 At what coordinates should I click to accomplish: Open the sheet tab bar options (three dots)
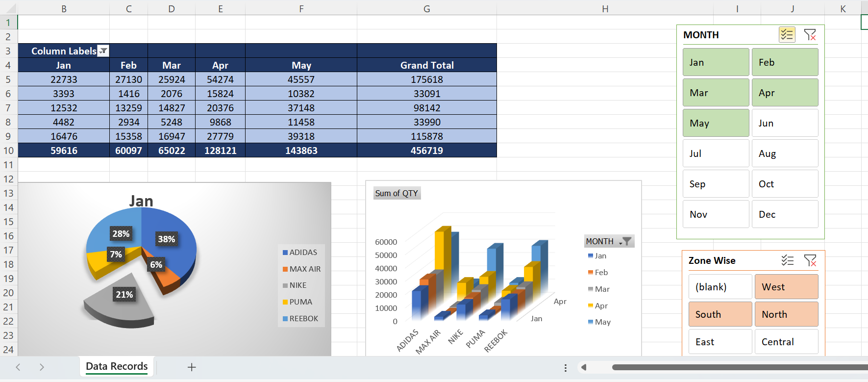[566, 367]
